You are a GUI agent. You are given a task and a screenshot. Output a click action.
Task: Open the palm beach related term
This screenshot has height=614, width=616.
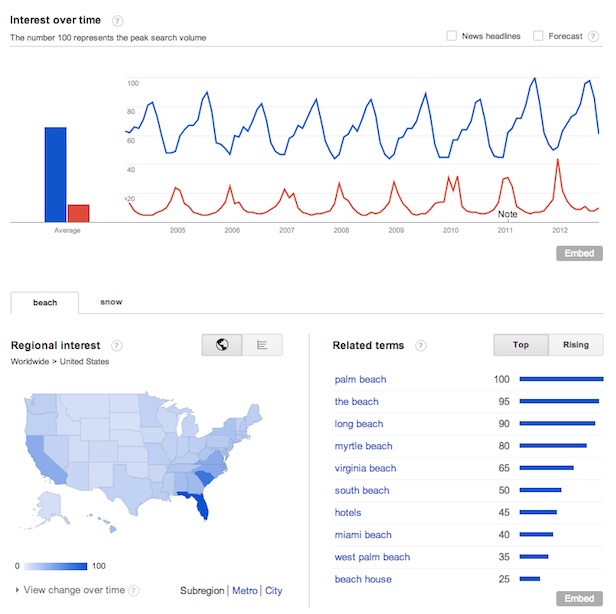click(360, 380)
